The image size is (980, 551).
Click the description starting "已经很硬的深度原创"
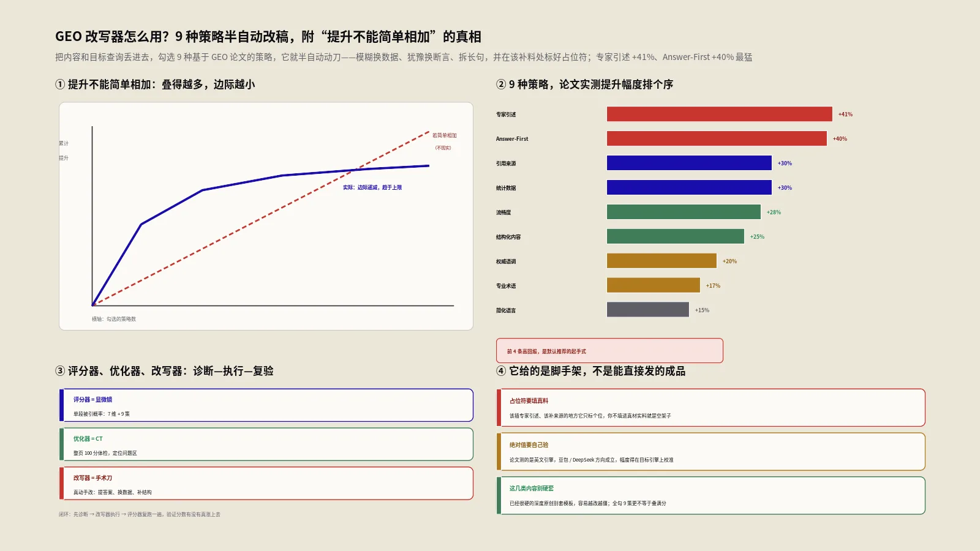[588, 503]
